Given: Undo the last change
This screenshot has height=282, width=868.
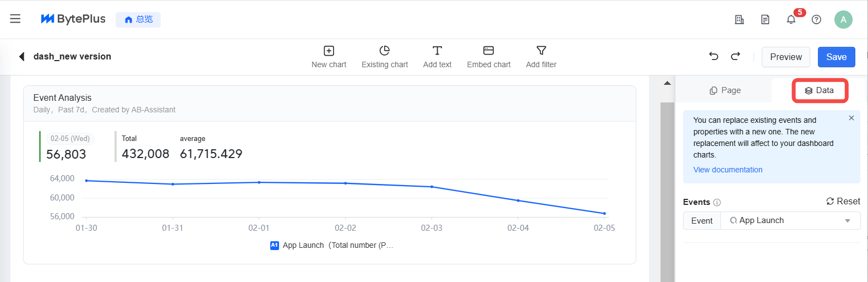Looking at the screenshot, I should pyautogui.click(x=714, y=56).
